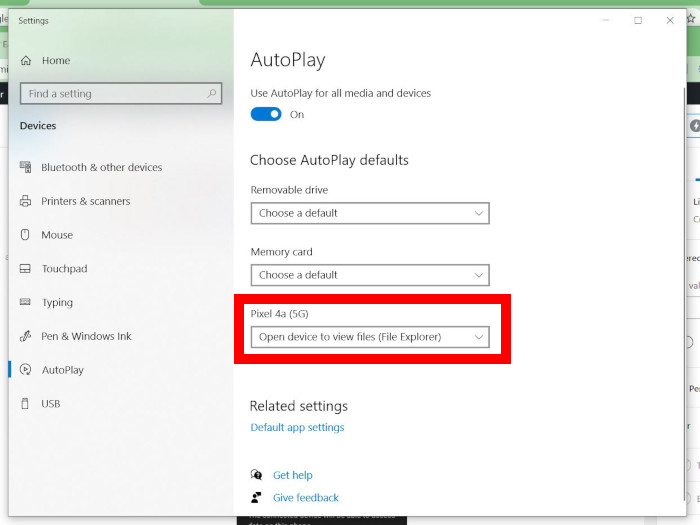Maximize the Settings window
Screen dimensions: 700x525
[x=638, y=20]
